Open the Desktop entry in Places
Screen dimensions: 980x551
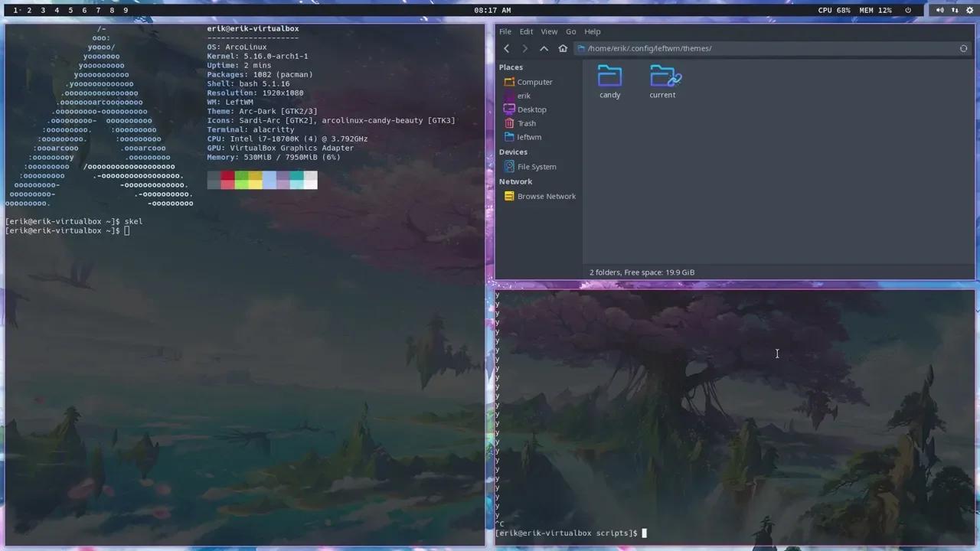[531, 109]
